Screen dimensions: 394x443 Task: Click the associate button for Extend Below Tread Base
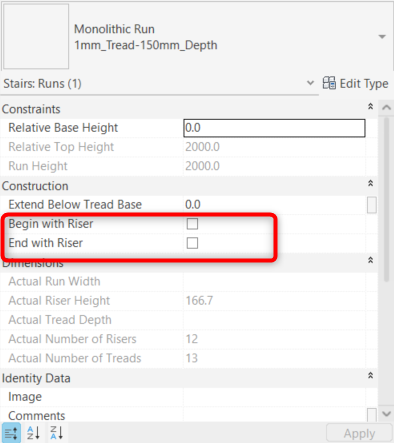(372, 205)
